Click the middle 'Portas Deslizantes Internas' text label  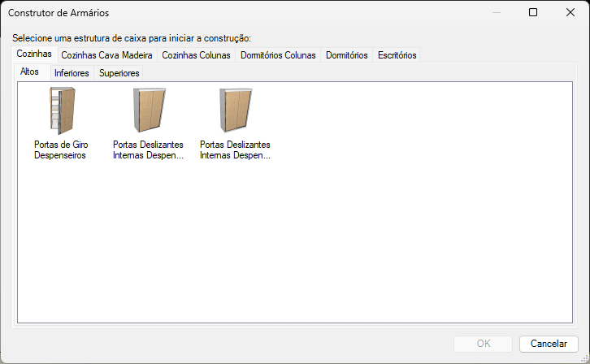tap(148, 149)
